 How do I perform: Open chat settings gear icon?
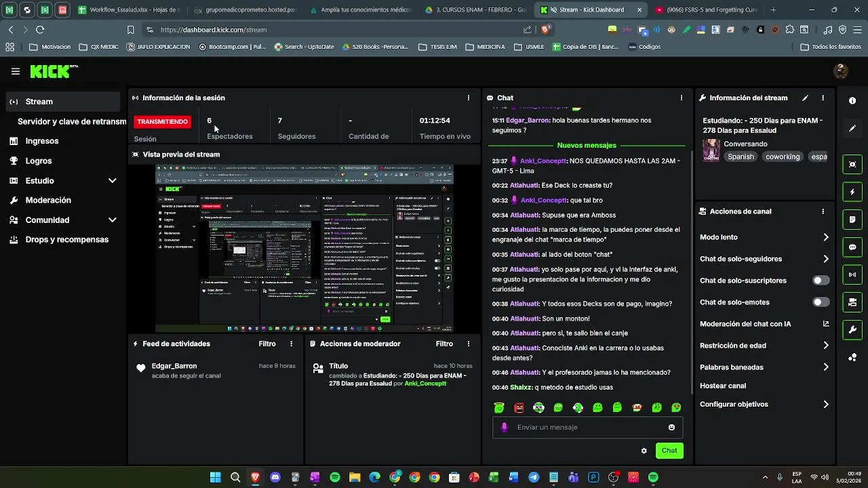[644, 451]
